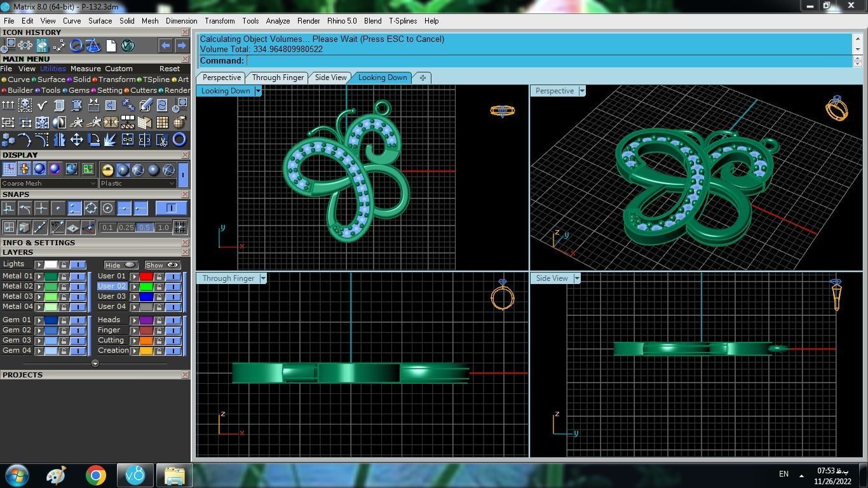This screenshot has height=488, width=868.
Task: Click the Show layers button
Action: click(x=162, y=265)
